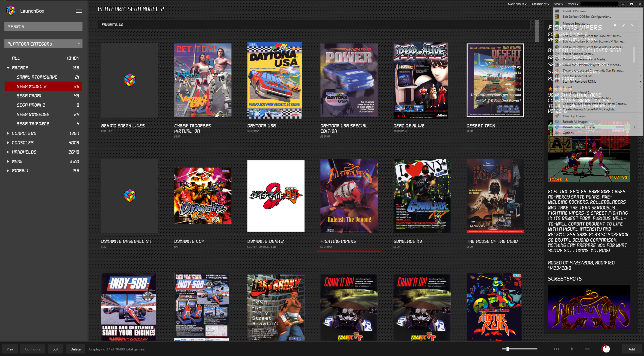Click the Play button
The width and height of the screenshot is (644, 356).
click(10, 349)
